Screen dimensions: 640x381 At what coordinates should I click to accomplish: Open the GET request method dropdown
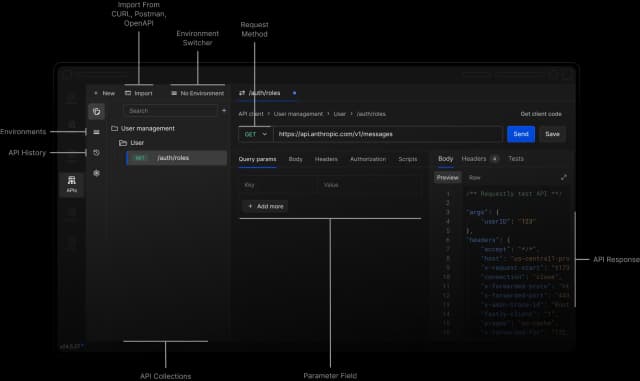(x=255, y=134)
